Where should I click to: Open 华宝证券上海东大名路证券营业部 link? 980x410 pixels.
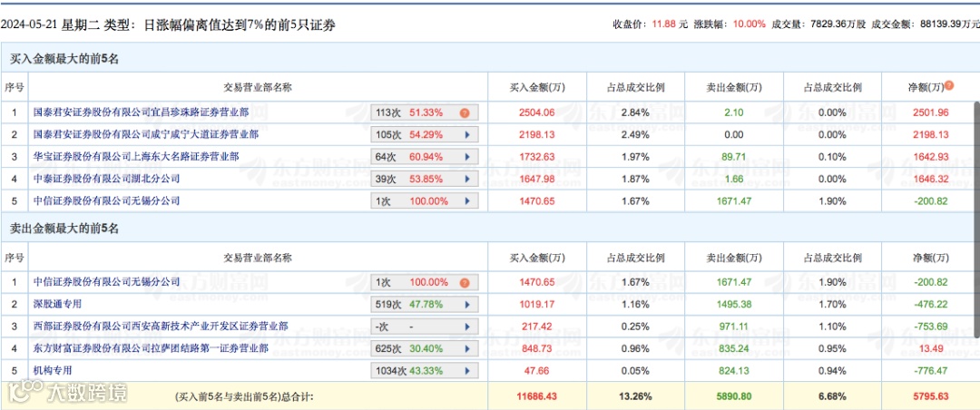coord(135,156)
